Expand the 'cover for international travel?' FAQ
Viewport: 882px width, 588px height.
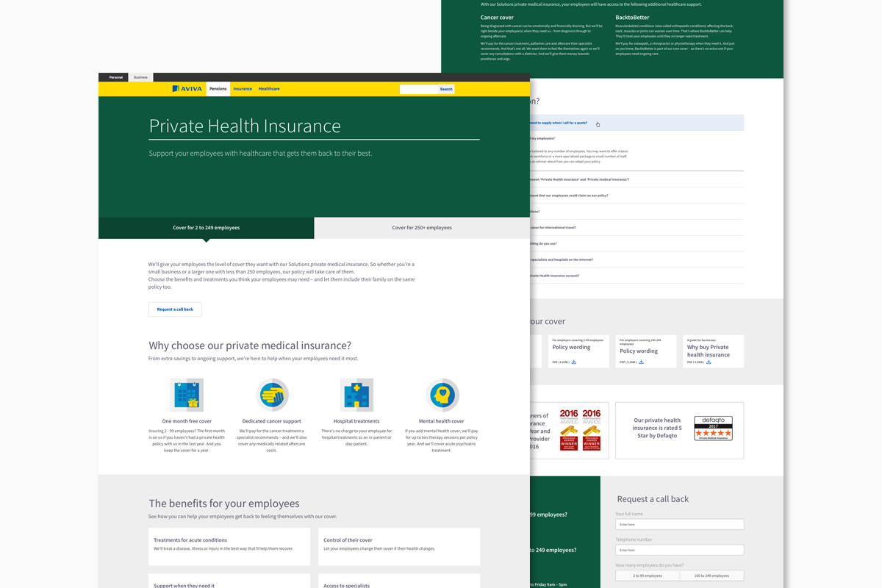(637, 228)
